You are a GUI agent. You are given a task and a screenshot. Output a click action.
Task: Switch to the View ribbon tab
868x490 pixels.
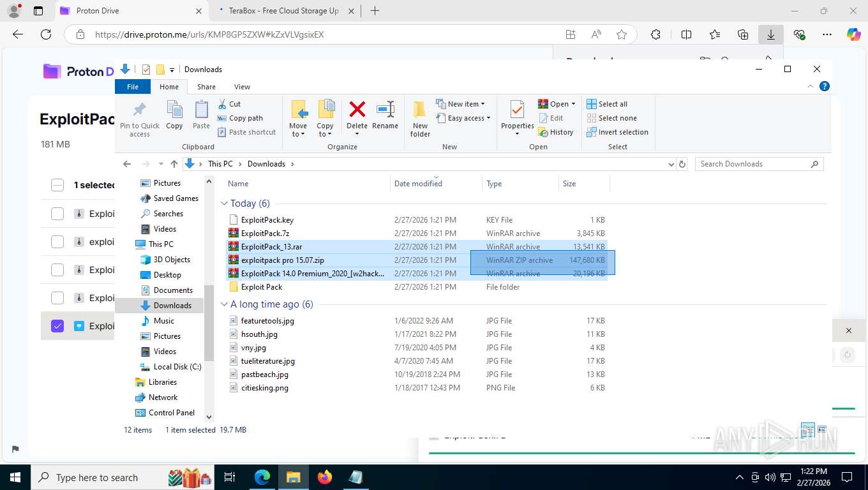[242, 87]
